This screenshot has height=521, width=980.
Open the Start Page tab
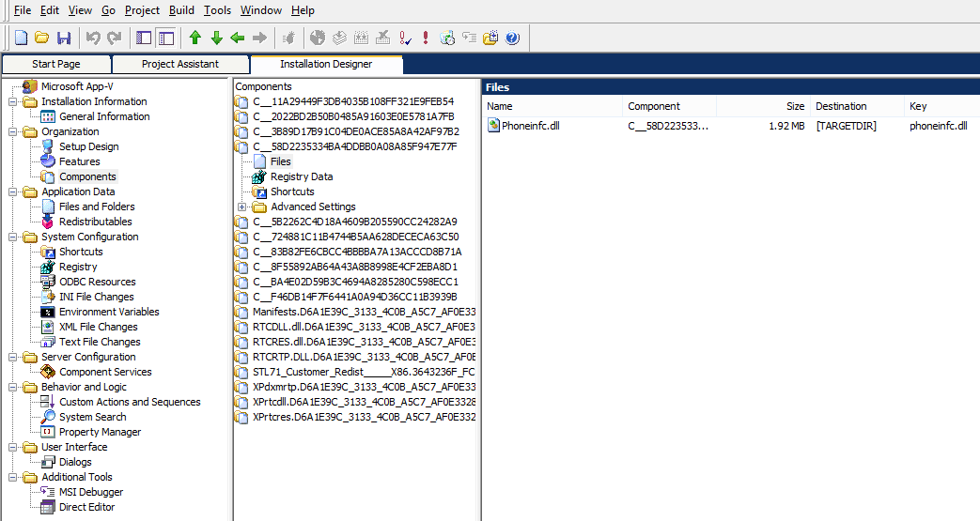point(56,64)
